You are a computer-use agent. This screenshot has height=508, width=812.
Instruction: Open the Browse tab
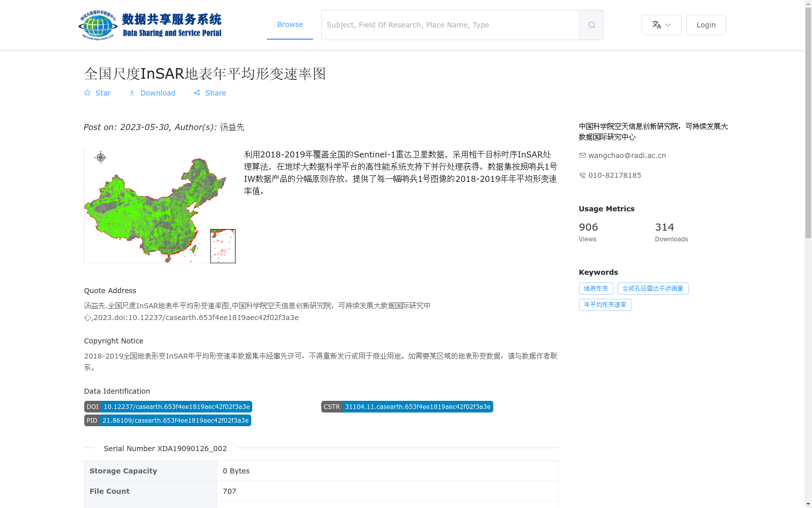(x=290, y=24)
